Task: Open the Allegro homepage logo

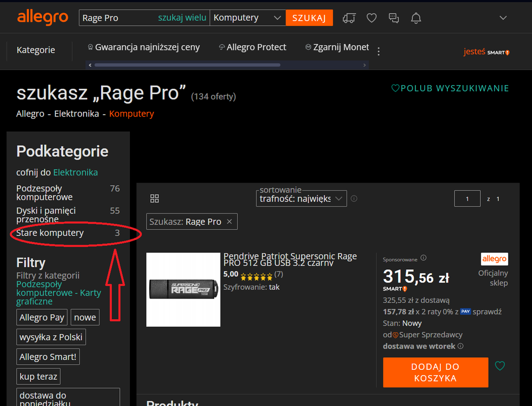Action: pos(43,18)
